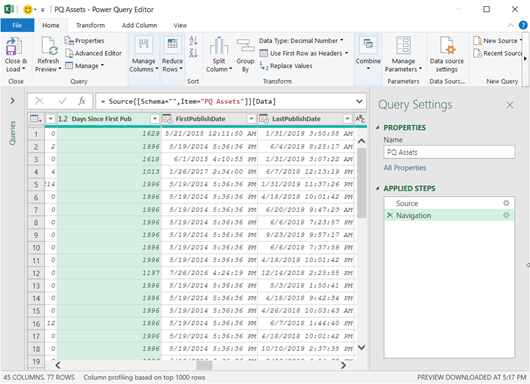Click FirstPublishDate data type icon
Viewport: 530px width, 384px height.
(168, 119)
